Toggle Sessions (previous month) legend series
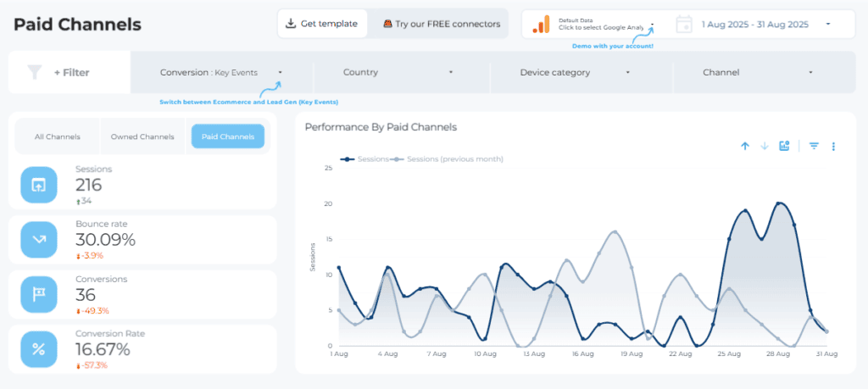This screenshot has width=868, height=389. [x=448, y=158]
